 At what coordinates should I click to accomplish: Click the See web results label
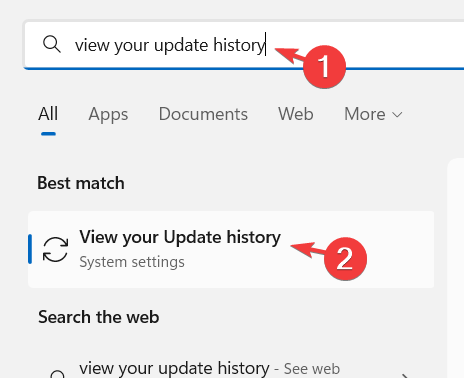coord(312,369)
